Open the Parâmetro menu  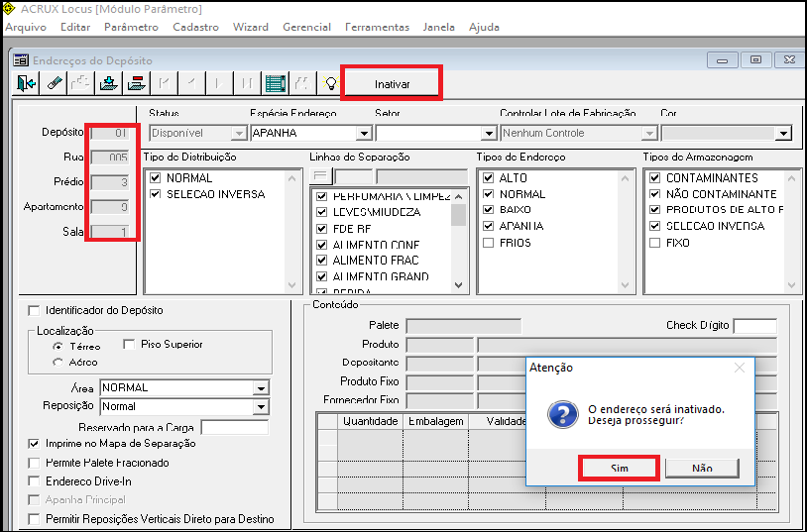coord(131,28)
